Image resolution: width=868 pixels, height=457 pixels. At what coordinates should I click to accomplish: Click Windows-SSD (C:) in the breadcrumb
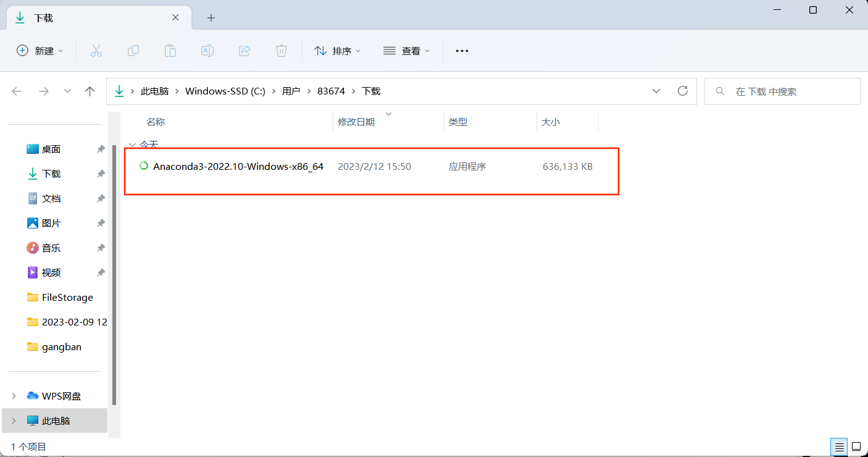click(x=225, y=91)
